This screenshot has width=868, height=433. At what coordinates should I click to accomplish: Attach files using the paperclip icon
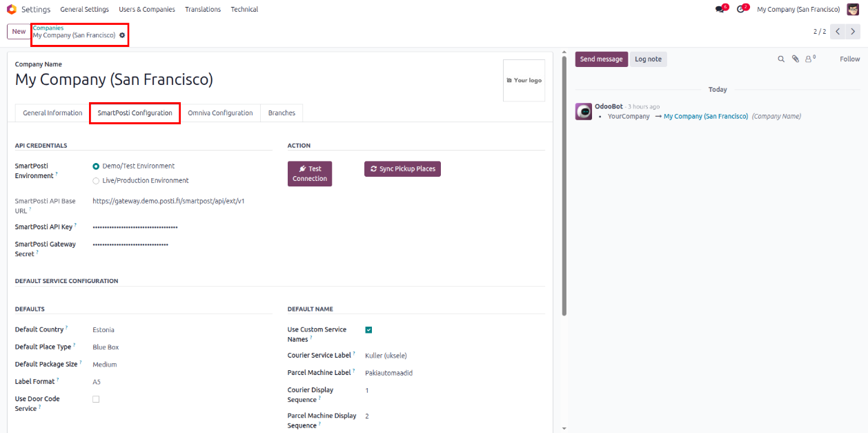(795, 59)
